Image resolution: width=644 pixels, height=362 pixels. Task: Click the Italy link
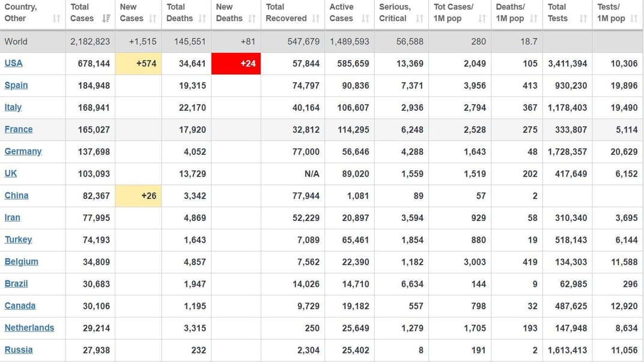[x=13, y=107]
